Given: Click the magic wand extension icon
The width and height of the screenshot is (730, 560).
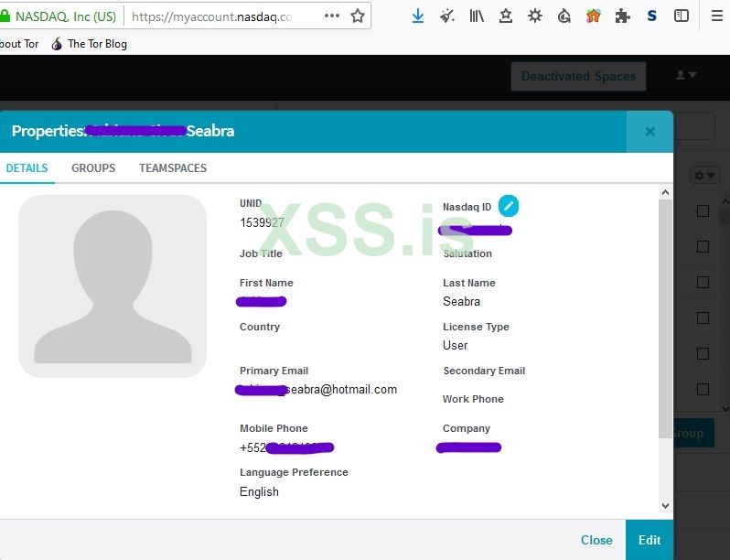Looking at the screenshot, I should click(447, 16).
